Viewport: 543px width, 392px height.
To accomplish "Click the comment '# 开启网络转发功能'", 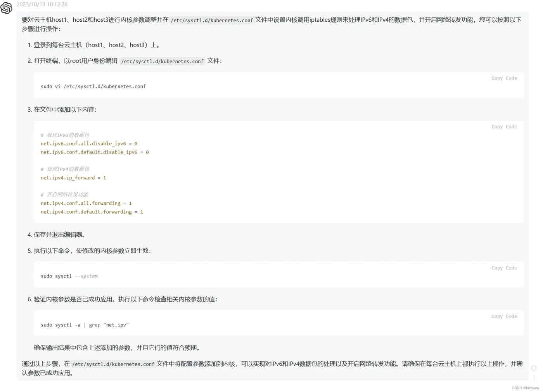I will pyautogui.click(x=64, y=195).
